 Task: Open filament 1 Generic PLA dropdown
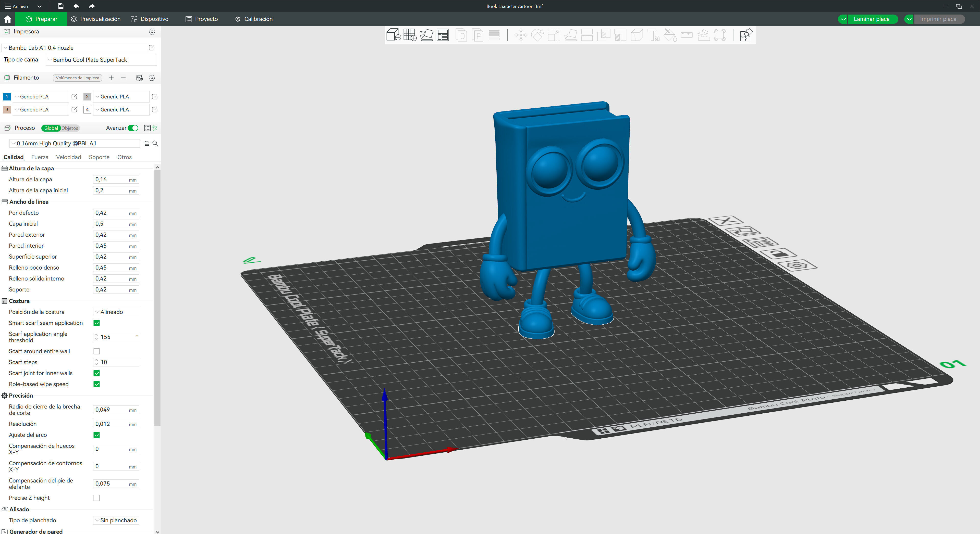pos(41,97)
